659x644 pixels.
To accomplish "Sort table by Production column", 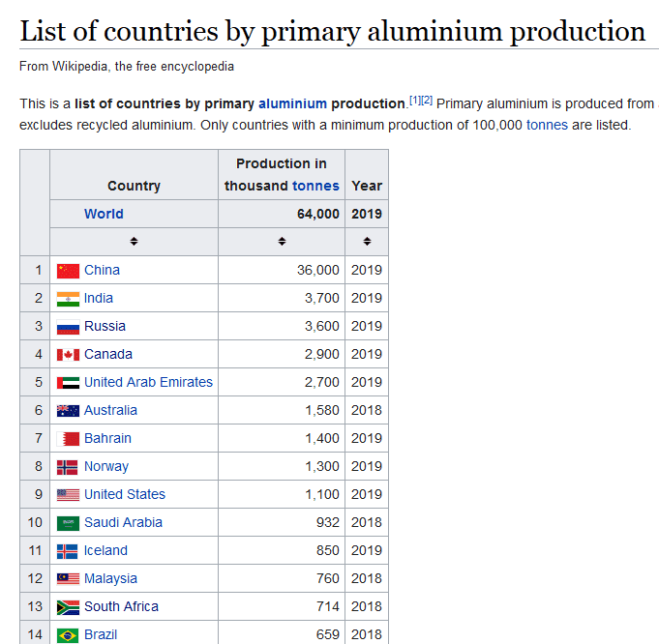I will [x=282, y=241].
